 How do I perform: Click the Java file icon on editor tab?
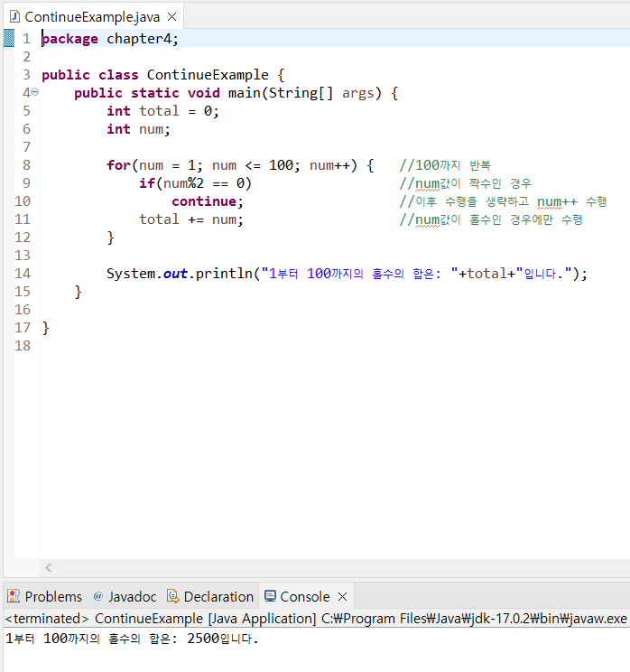click(x=15, y=17)
